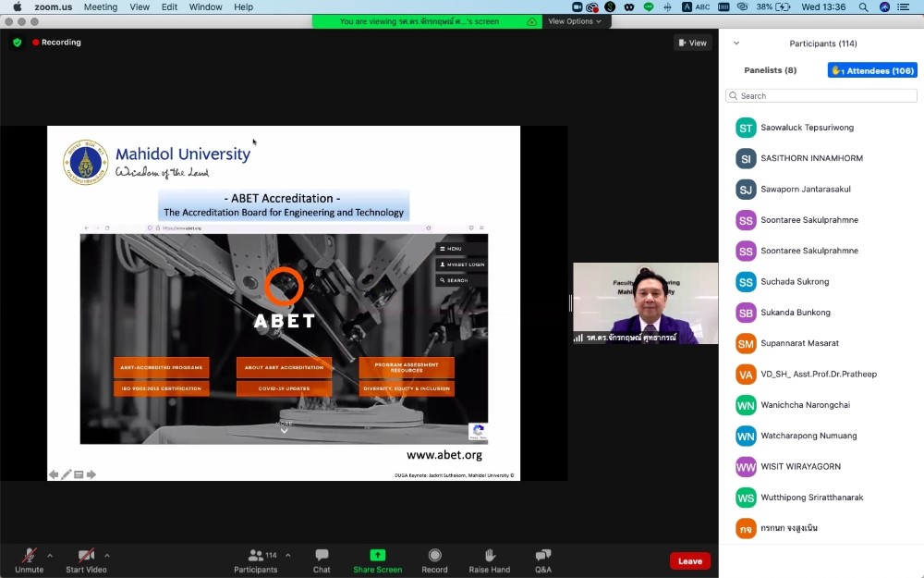The height and width of the screenshot is (578, 924).
Task: Open macOS Spotlight search icon
Action: click(x=864, y=6)
